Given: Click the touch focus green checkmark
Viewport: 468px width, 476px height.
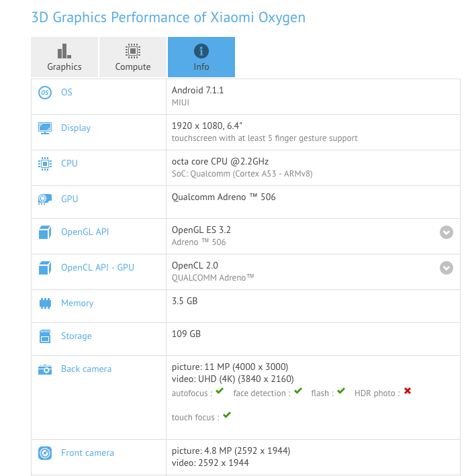Looking at the screenshot, I should click(227, 416).
